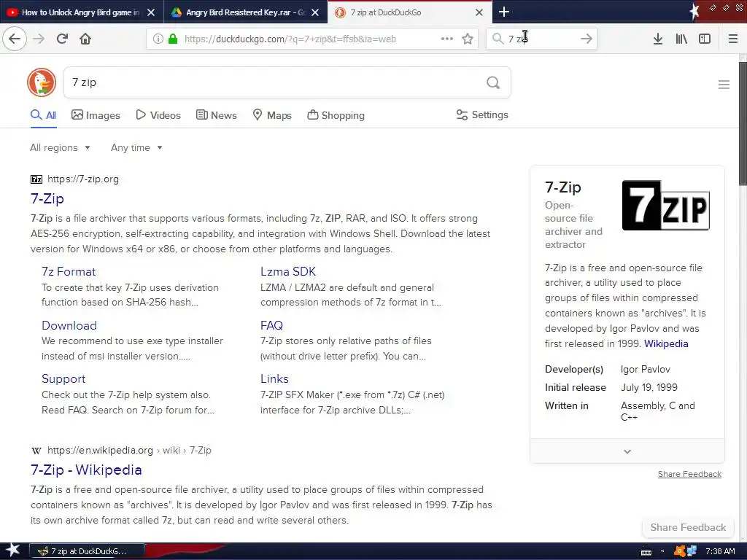The image size is (747, 560).
Task: Click the https://7-zip.org URL text
Action: point(83,179)
